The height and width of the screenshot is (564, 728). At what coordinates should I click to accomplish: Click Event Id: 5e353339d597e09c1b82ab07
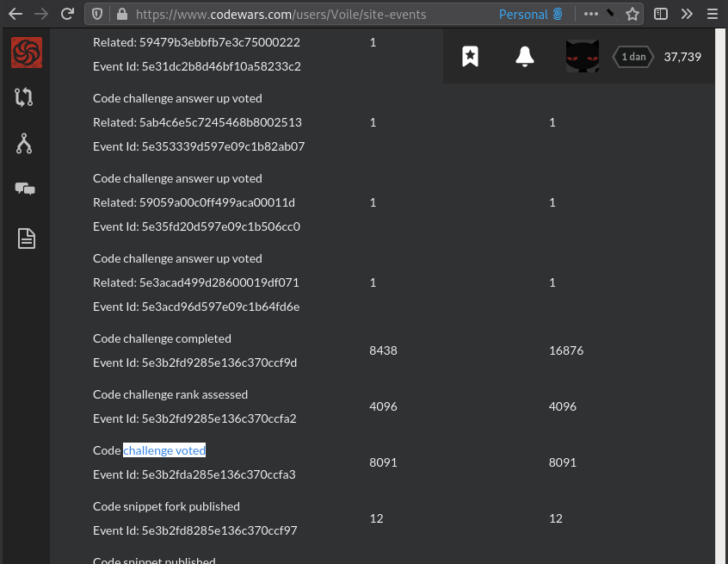click(x=199, y=146)
